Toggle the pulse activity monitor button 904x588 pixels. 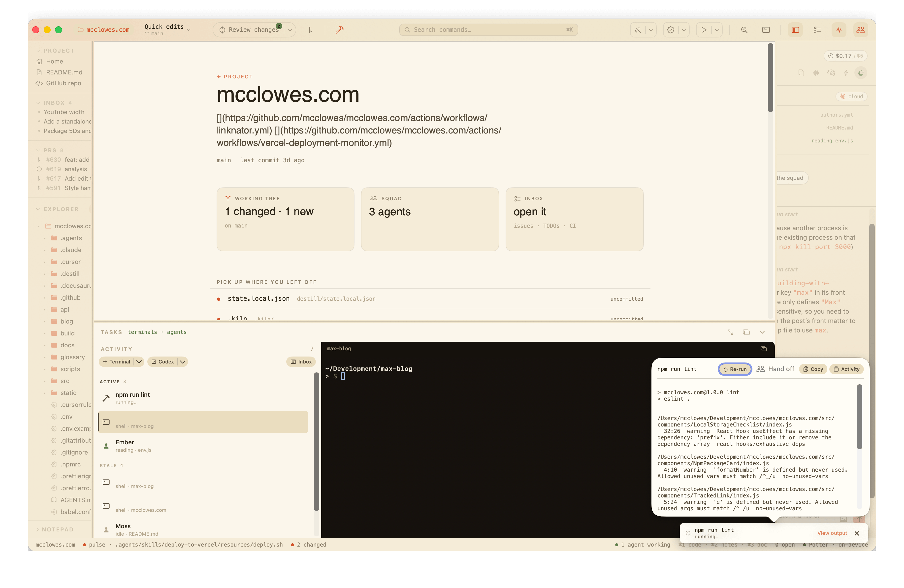tap(839, 30)
